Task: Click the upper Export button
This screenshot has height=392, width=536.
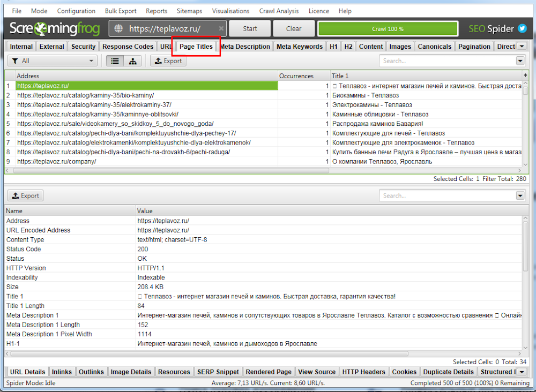Action: click(168, 61)
